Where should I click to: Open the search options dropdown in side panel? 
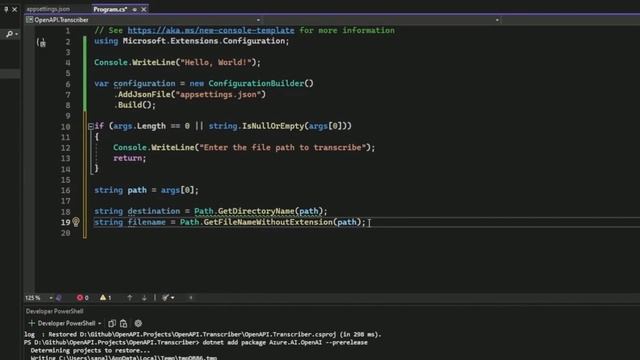17,34
